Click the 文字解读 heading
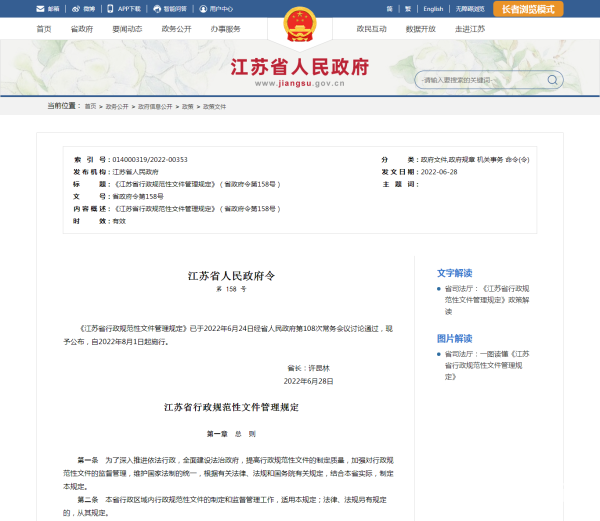The height and width of the screenshot is (521, 600). 455,273
